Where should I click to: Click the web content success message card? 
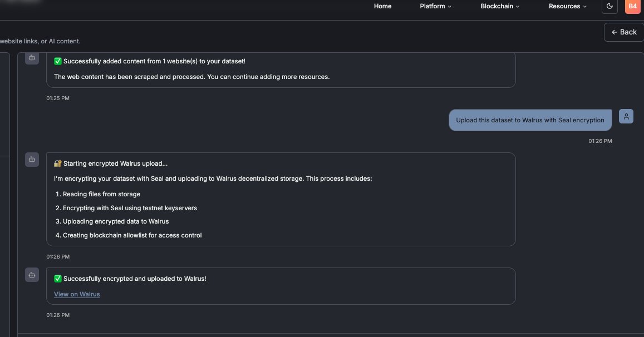point(281,69)
